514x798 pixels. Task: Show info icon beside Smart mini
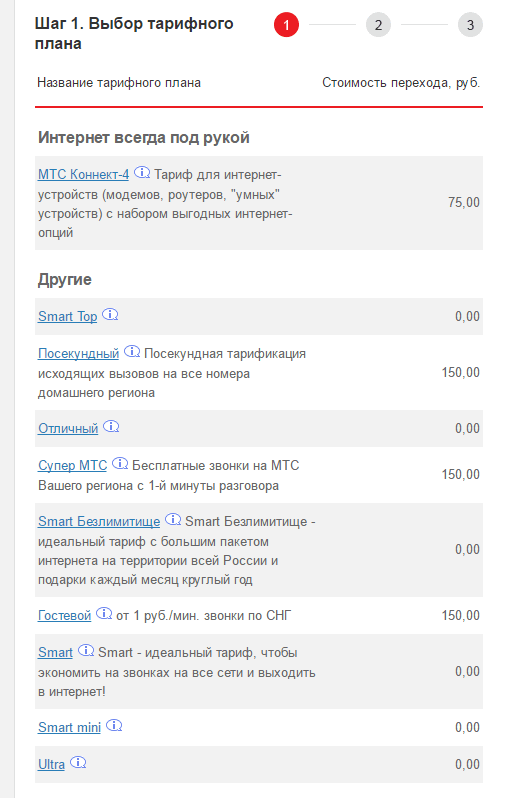click(x=114, y=726)
